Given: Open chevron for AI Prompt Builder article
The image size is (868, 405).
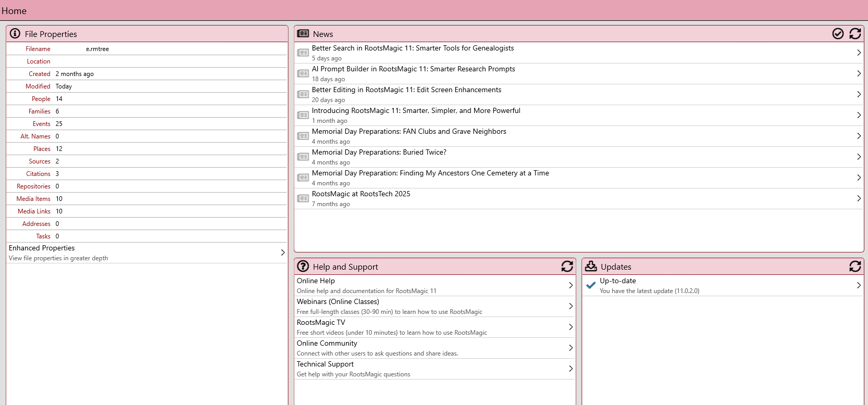Looking at the screenshot, I should [859, 73].
